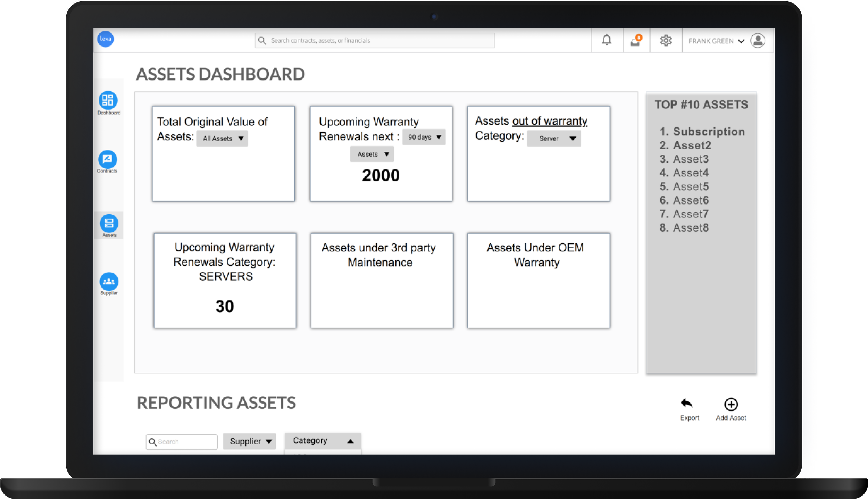The image size is (868, 499).
Task: Select Assets in the sidebar
Action: pyautogui.click(x=109, y=226)
